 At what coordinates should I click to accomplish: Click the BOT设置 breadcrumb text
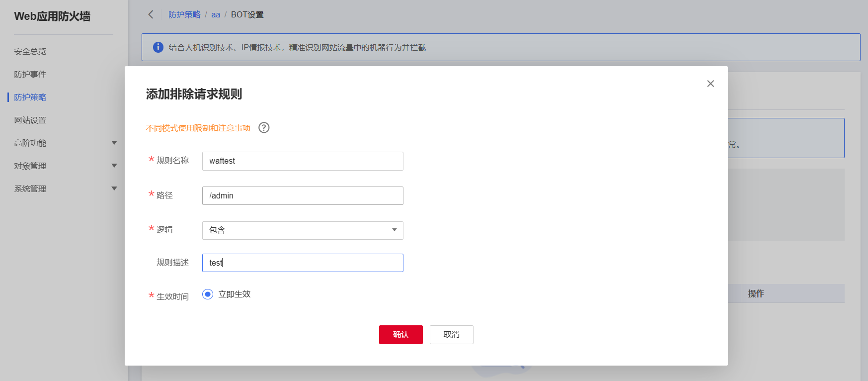coord(247,15)
